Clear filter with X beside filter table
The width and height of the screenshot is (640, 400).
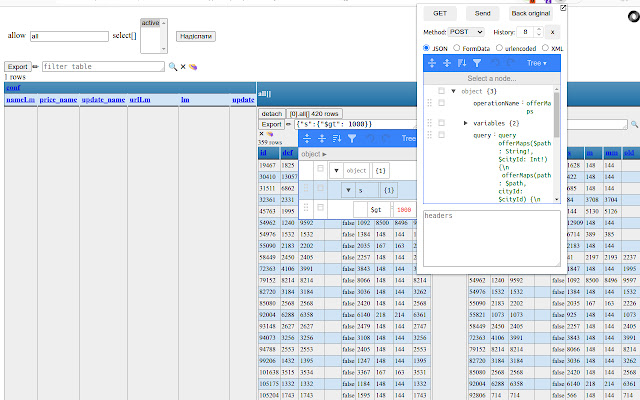pyautogui.click(x=183, y=67)
